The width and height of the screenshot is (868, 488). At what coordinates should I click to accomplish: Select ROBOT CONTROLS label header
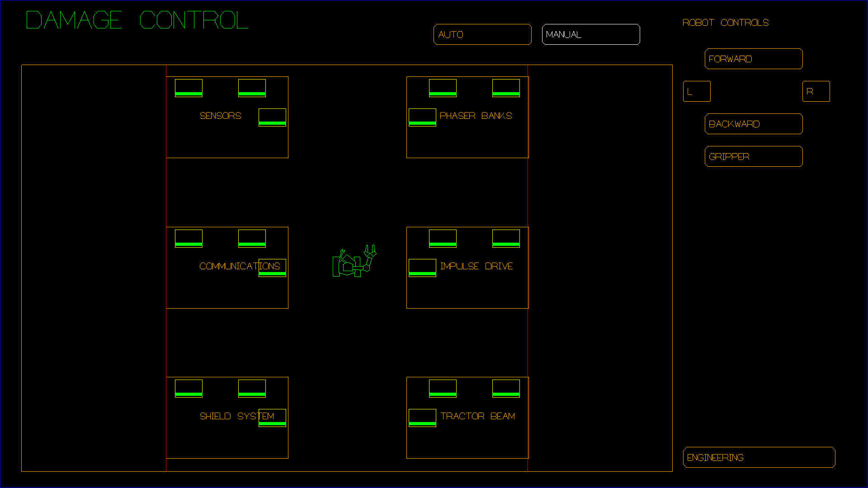726,23
